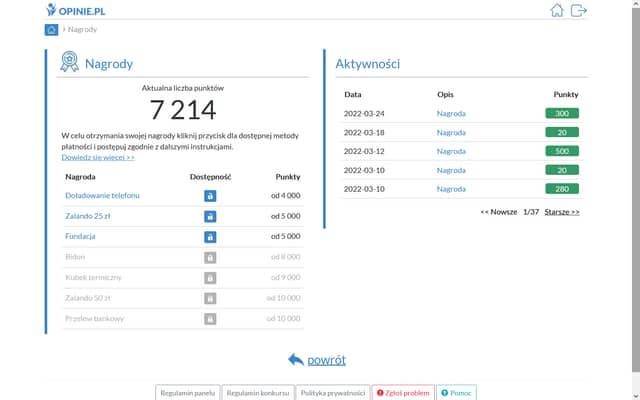The width and height of the screenshot is (640, 400).
Task: Open the Regulamin panelu tab
Action: [187, 393]
